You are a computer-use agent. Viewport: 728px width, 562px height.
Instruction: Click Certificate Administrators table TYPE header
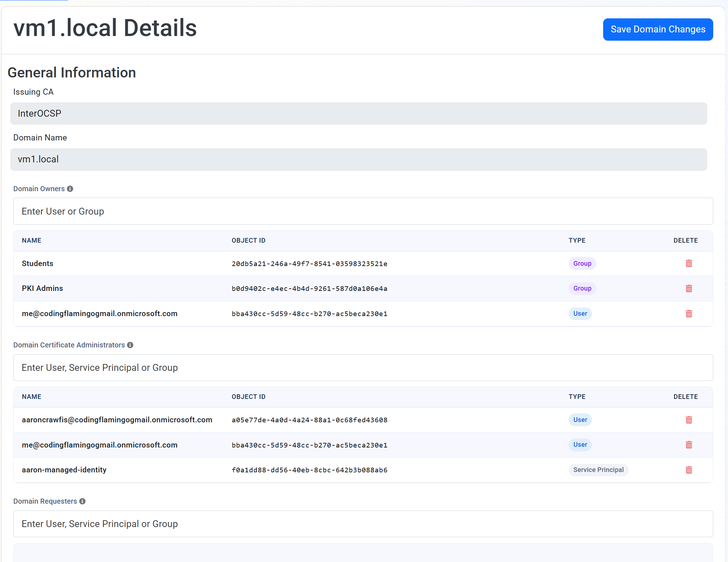click(x=577, y=397)
